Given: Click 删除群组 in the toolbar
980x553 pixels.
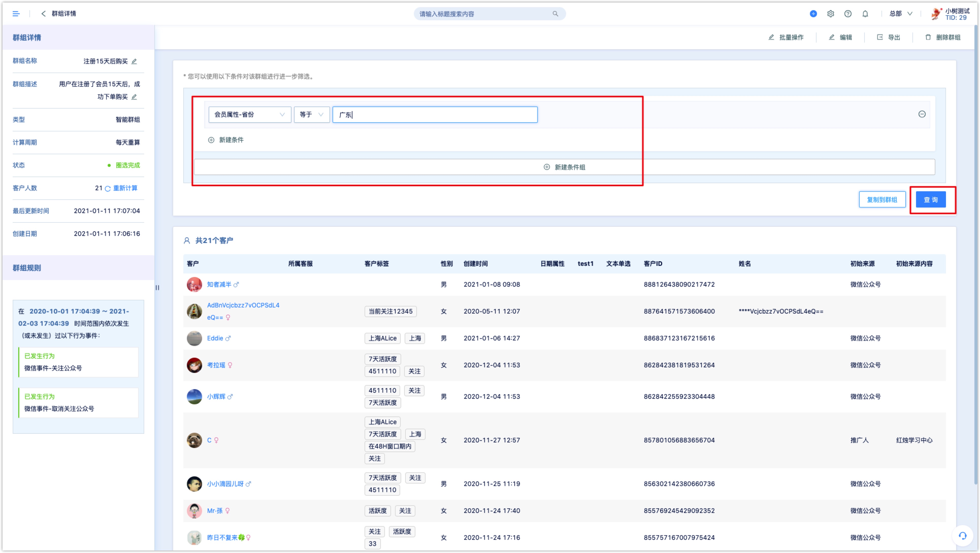Looking at the screenshot, I should click(x=943, y=37).
